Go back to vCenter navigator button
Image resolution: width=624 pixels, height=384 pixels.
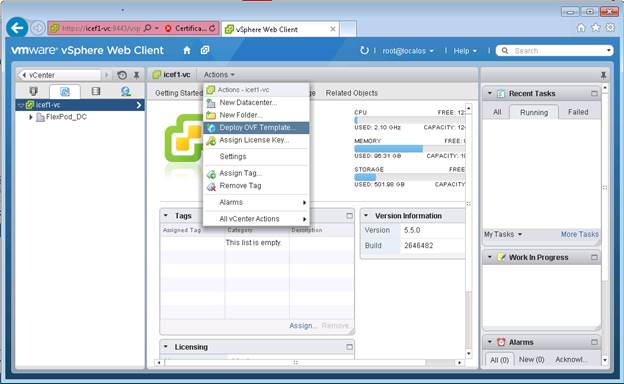pyautogui.click(x=58, y=75)
